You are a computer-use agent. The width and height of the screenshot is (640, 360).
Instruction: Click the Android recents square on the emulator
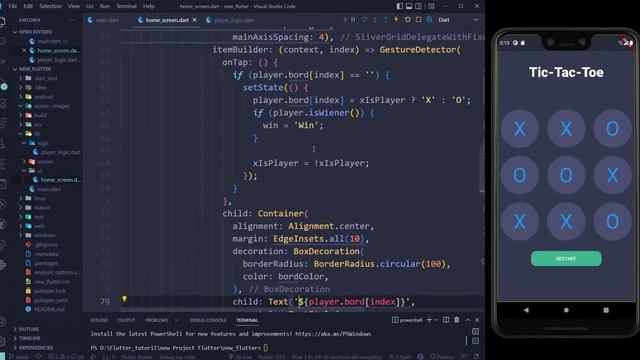click(606, 310)
